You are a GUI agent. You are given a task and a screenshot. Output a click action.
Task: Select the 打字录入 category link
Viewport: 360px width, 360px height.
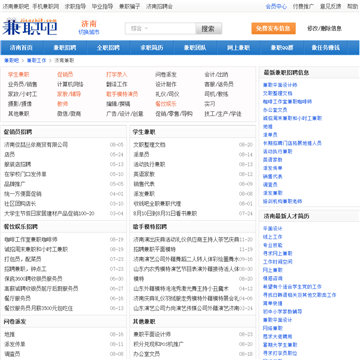117,75
